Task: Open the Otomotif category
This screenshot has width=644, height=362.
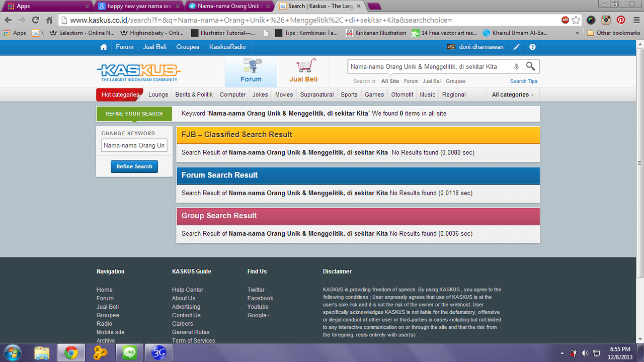Action: point(403,95)
